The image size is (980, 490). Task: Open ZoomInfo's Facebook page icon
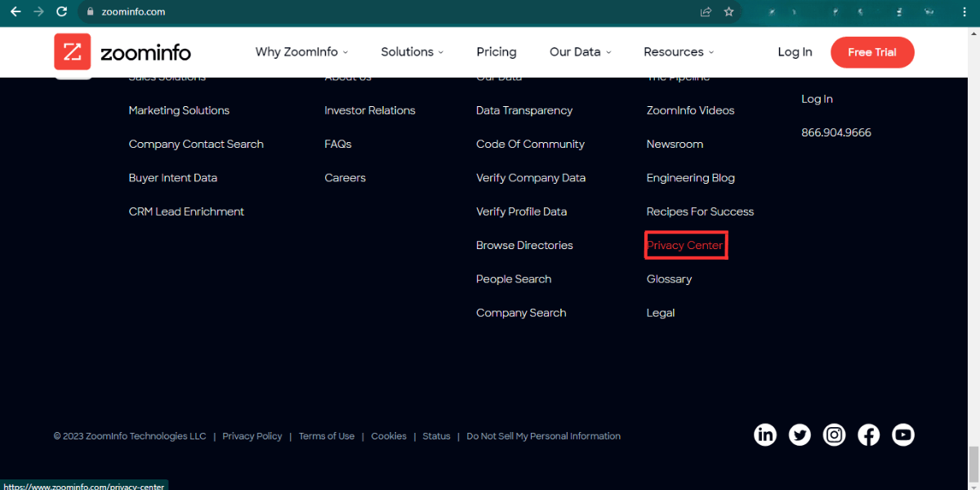tap(868, 435)
